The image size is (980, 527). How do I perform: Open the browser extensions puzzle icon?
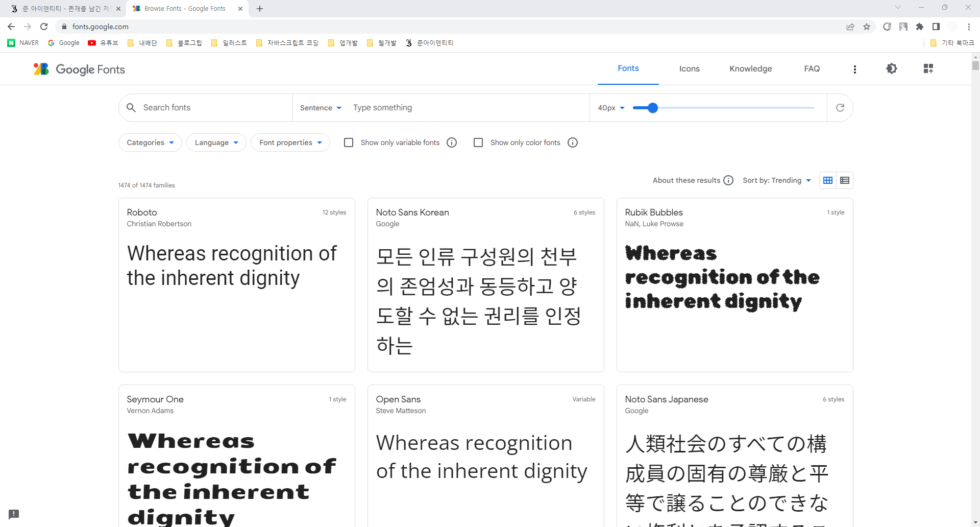[920, 27]
